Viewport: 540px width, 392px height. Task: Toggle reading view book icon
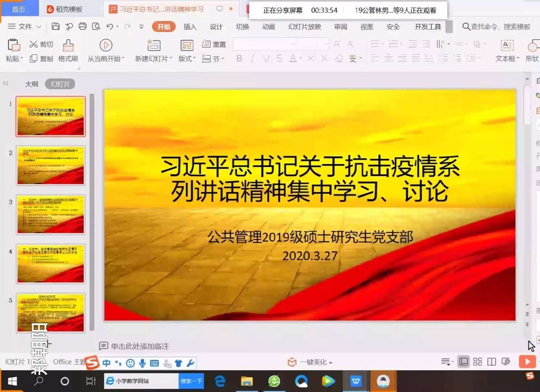point(491,362)
